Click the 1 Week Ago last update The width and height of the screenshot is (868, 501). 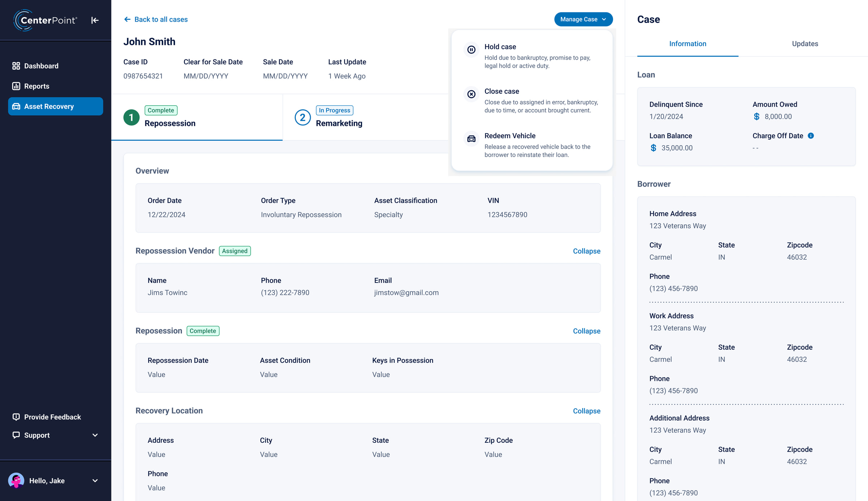(x=347, y=76)
